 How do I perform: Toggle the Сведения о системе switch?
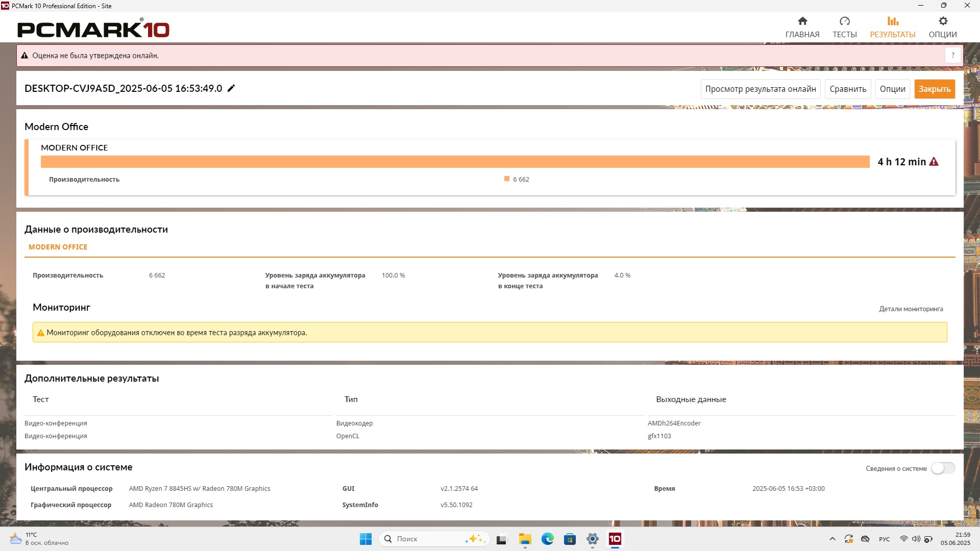point(942,468)
